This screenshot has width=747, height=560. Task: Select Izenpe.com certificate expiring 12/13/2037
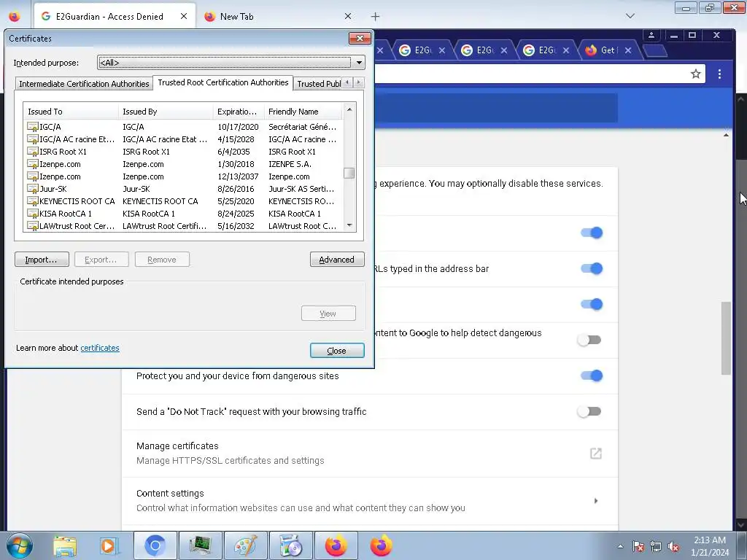(x=183, y=176)
